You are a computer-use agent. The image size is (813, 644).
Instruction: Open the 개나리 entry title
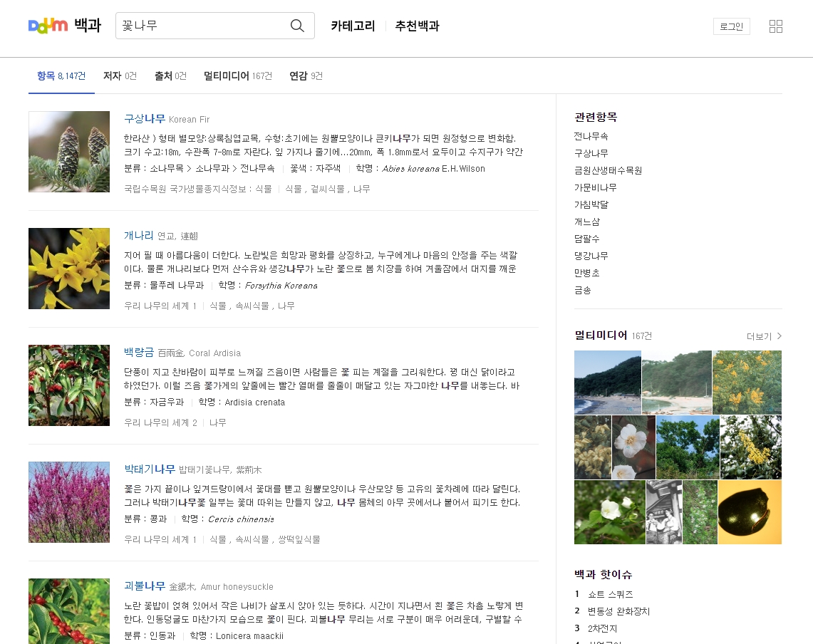138,235
